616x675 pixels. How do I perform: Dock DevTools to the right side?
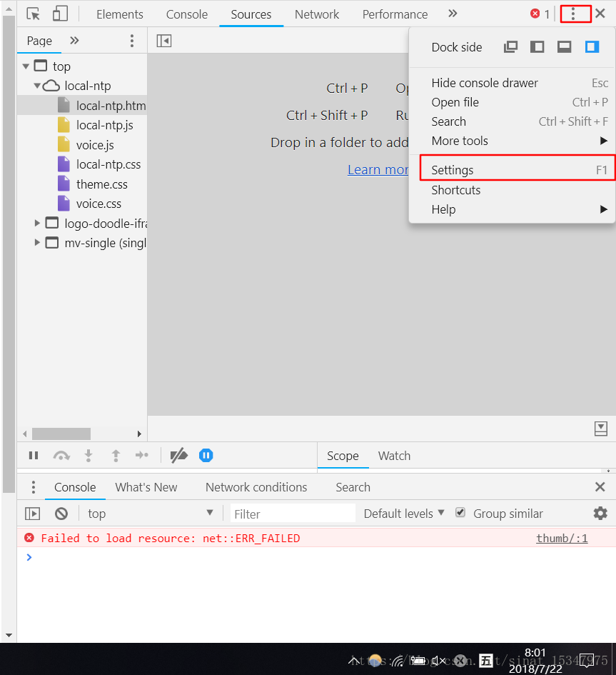[592, 47]
